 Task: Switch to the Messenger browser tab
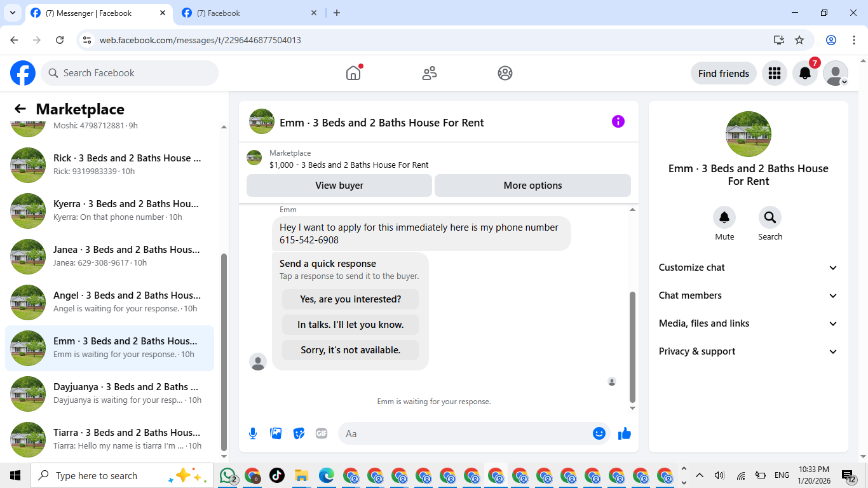point(98,13)
